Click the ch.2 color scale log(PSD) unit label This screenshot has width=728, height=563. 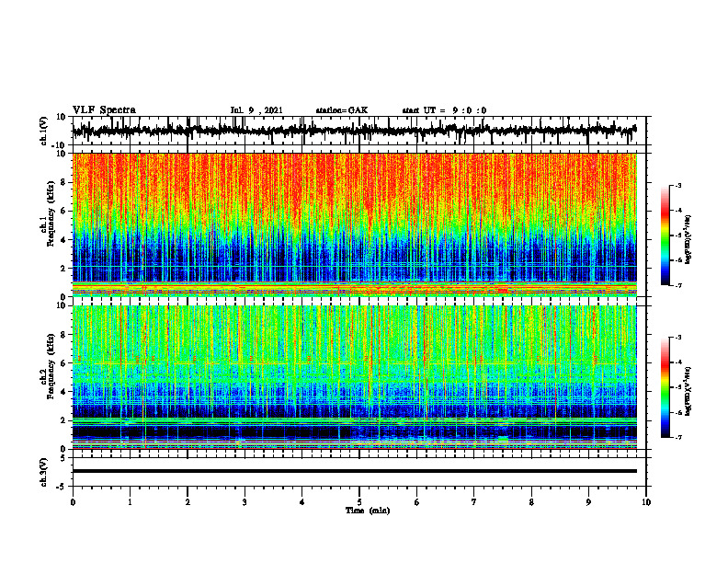click(x=688, y=392)
